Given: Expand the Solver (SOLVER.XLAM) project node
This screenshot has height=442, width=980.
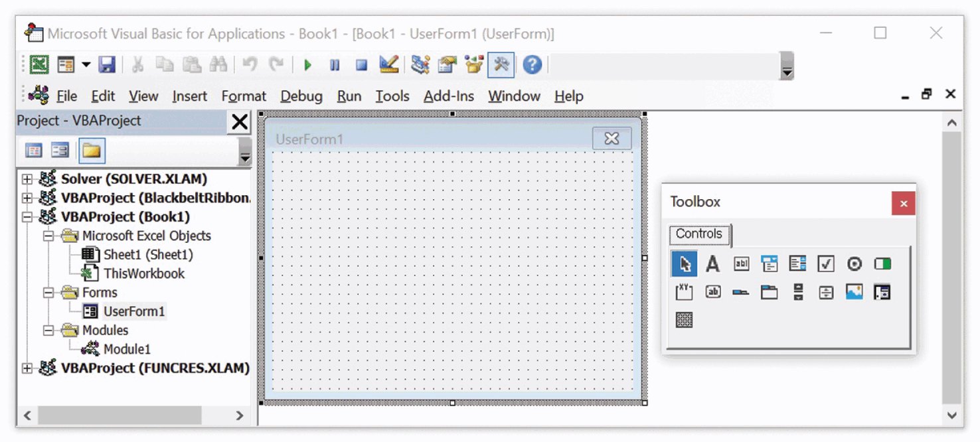Looking at the screenshot, I should [x=27, y=179].
